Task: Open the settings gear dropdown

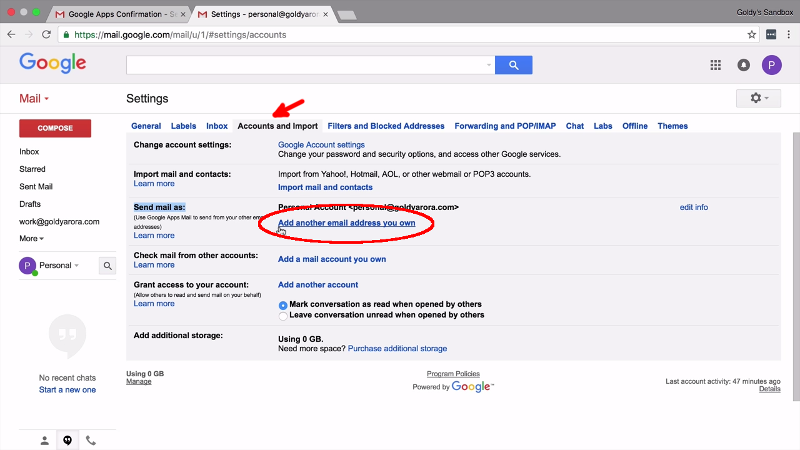Action: coord(758,98)
